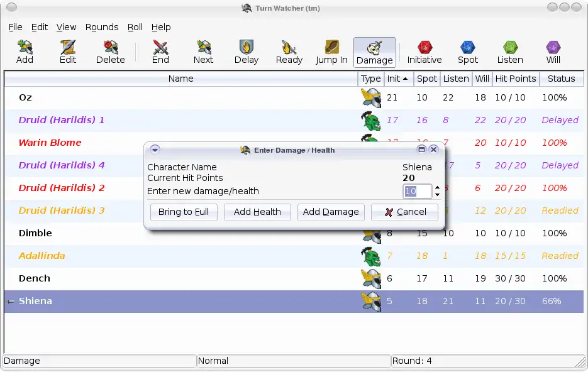Open the File menu
This screenshot has height=372, width=588.
15,27
